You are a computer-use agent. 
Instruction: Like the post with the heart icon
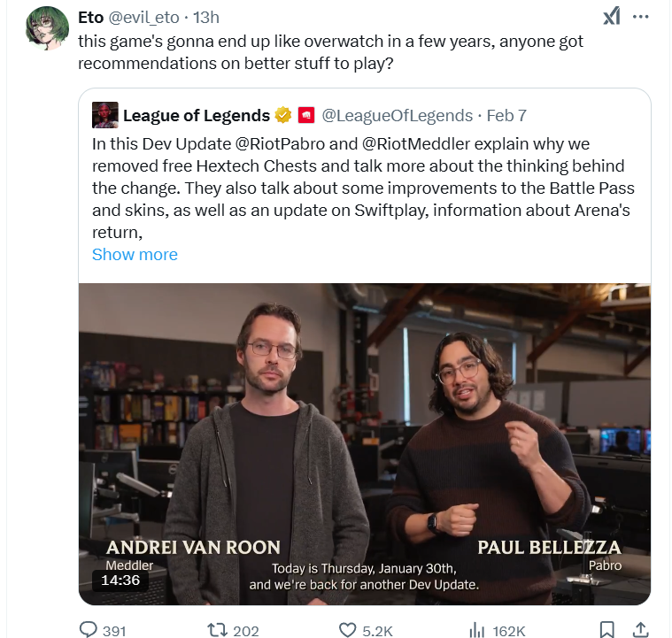[348, 630]
